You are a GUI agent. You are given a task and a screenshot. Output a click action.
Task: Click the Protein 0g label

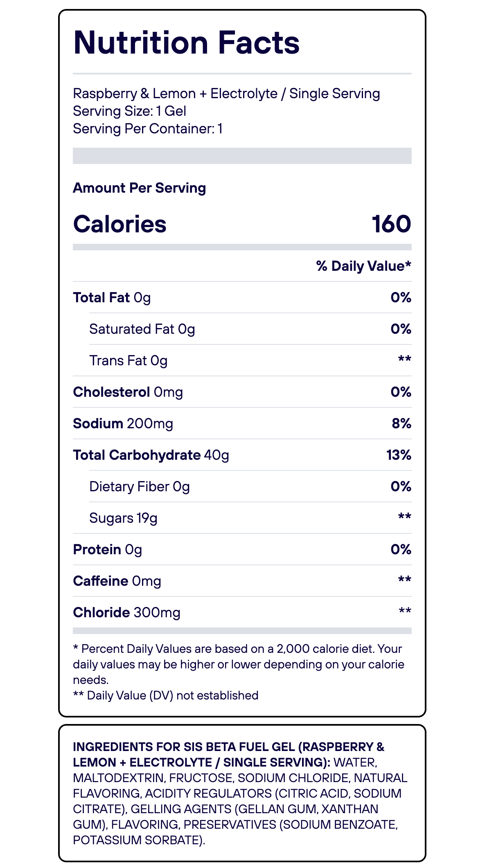(107, 550)
